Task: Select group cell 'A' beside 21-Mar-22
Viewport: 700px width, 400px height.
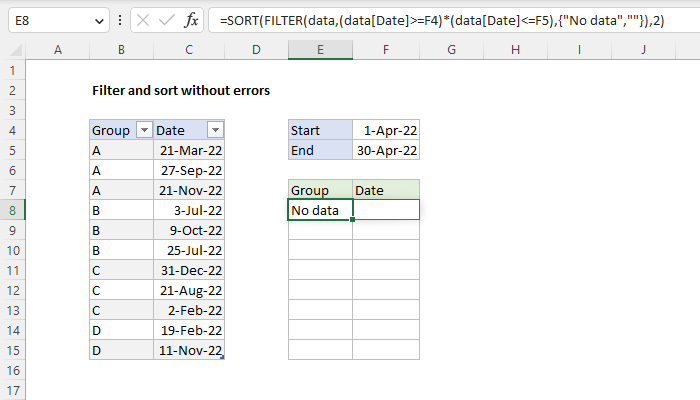Action: pos(121,150)
